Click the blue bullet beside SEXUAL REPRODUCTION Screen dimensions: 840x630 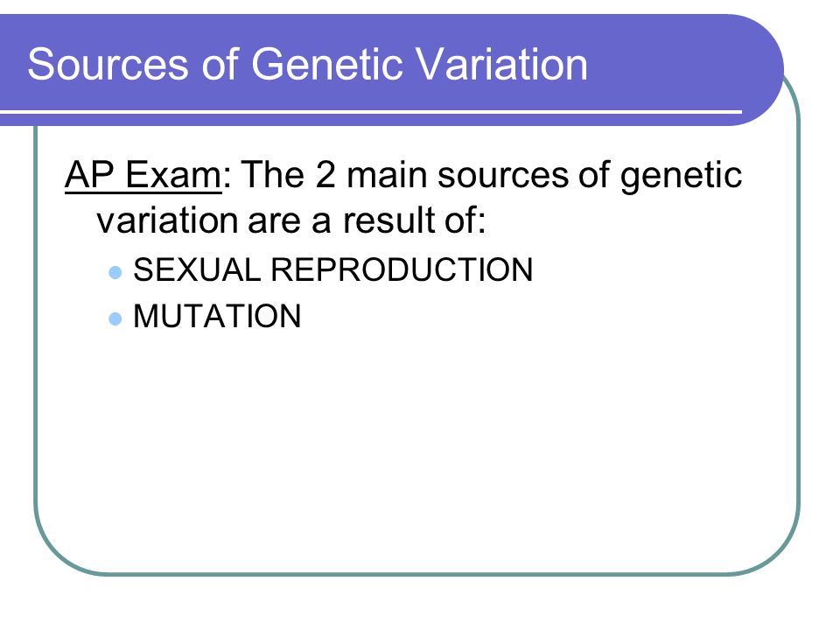(115, 273)
